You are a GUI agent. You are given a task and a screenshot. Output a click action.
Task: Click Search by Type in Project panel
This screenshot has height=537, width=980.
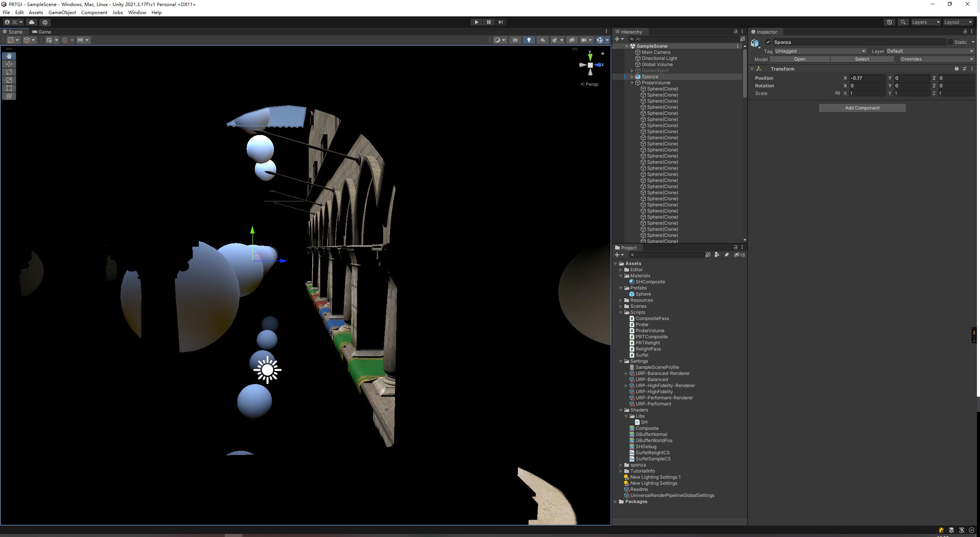(x=717, y=255)
